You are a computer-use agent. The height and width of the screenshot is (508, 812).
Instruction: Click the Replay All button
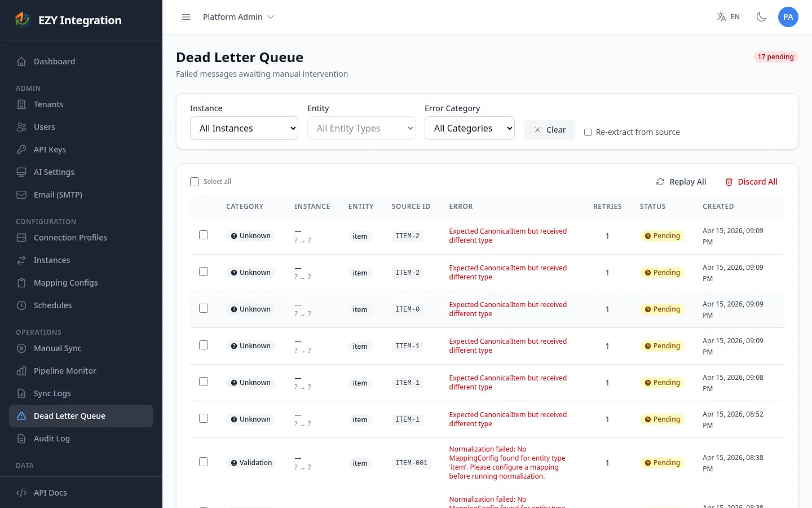(x=681, y=182)
